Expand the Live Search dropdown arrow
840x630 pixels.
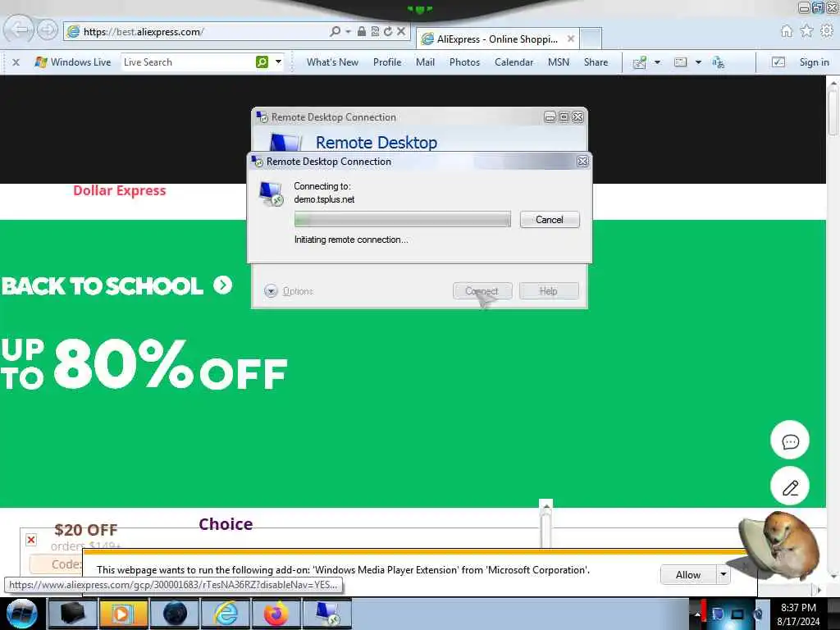point(278,62)
